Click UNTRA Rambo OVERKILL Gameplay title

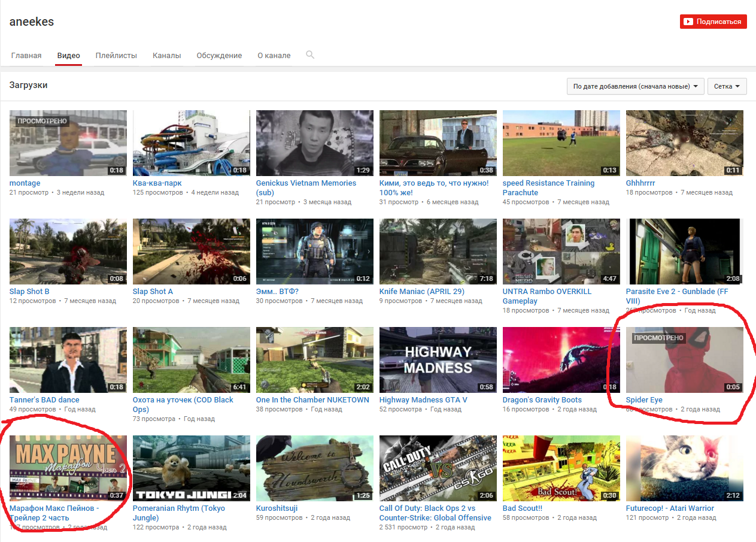(547, 296)
